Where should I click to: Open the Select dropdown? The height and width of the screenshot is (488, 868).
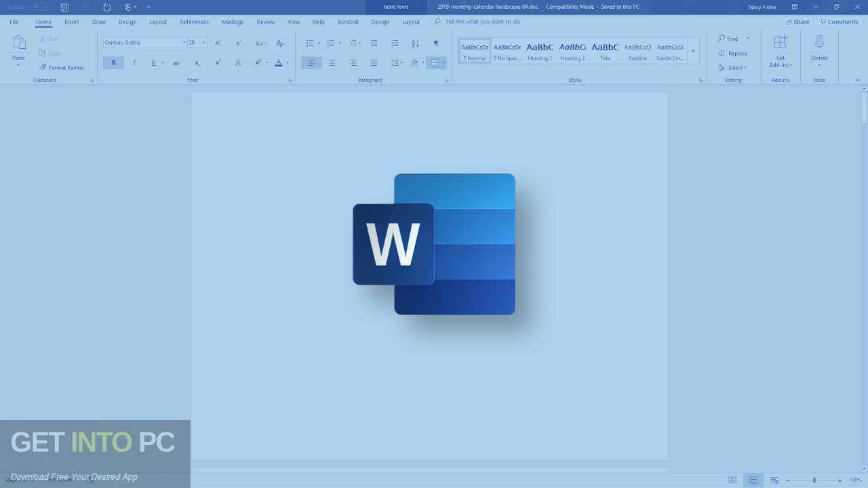pos(733,68)
